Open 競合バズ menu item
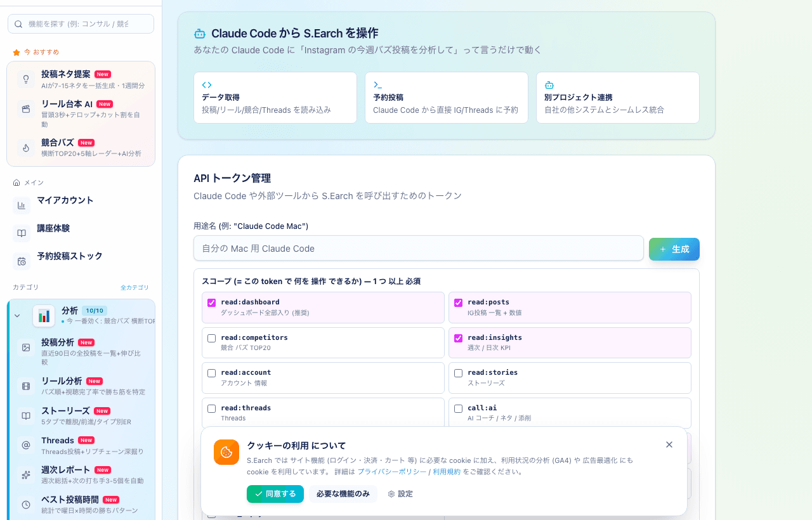The image size is (812, 520). click(x=81, y=148)
